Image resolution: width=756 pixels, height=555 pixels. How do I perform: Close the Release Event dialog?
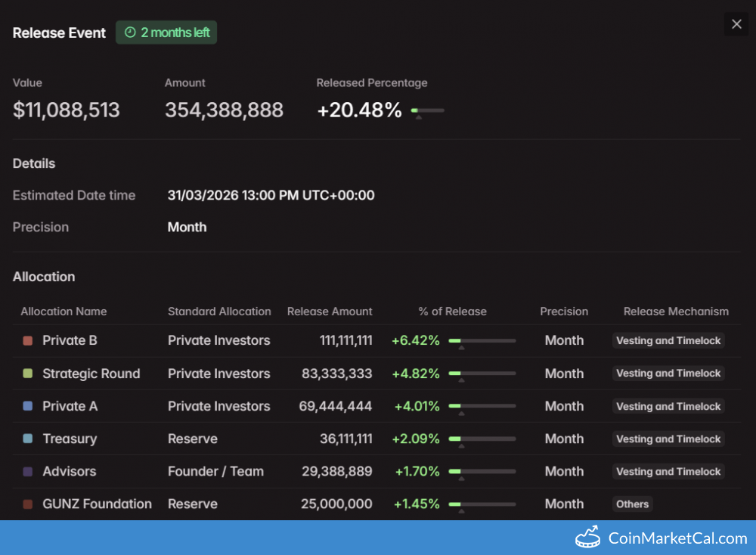[x=736, y=24]
